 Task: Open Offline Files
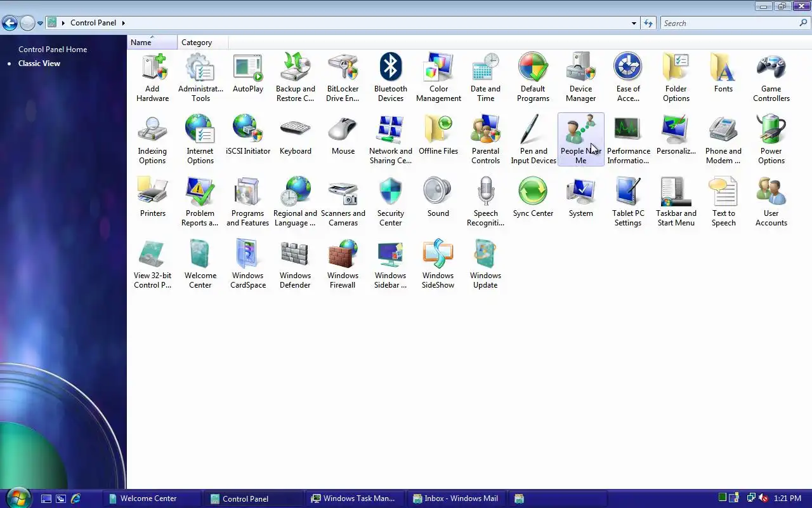coord(438,136)
